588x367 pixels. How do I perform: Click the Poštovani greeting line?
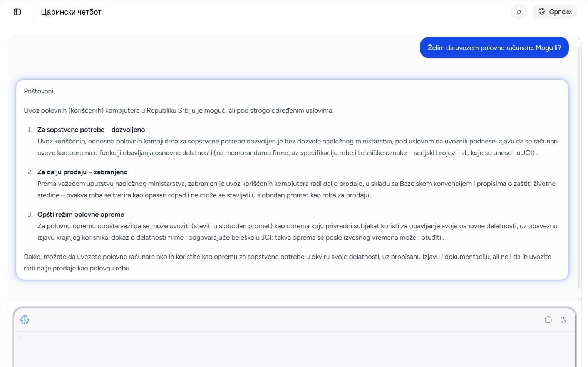[39, 91]
